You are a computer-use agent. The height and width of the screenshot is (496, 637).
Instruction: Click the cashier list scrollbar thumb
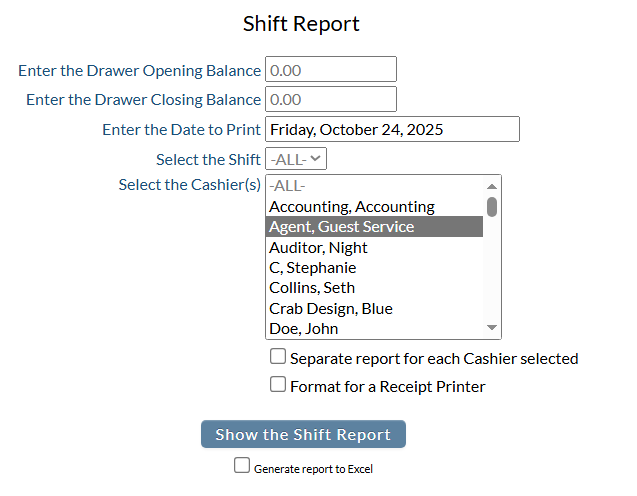pyautogui.click(x=491, y=206)
